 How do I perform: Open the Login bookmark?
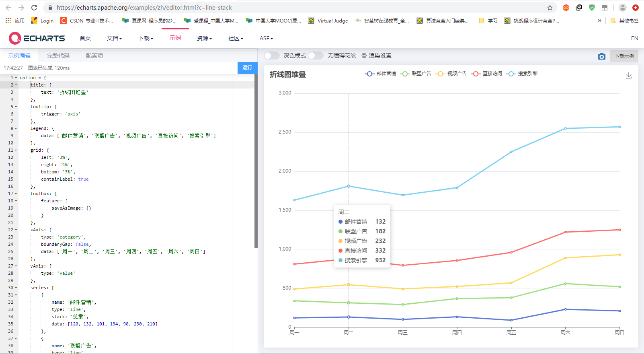point(42,21)
